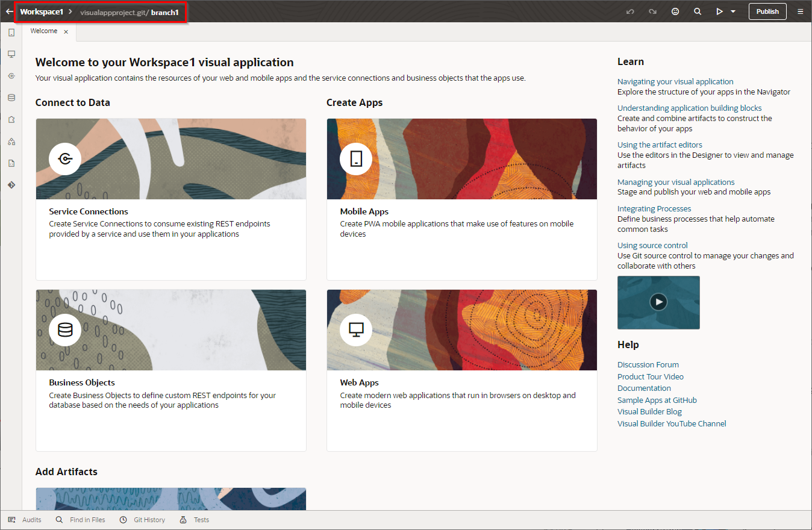Viewport: 812px width, 530px height.
Task: Open Business Objects database icon in sidebar
Action: [11, 98]
